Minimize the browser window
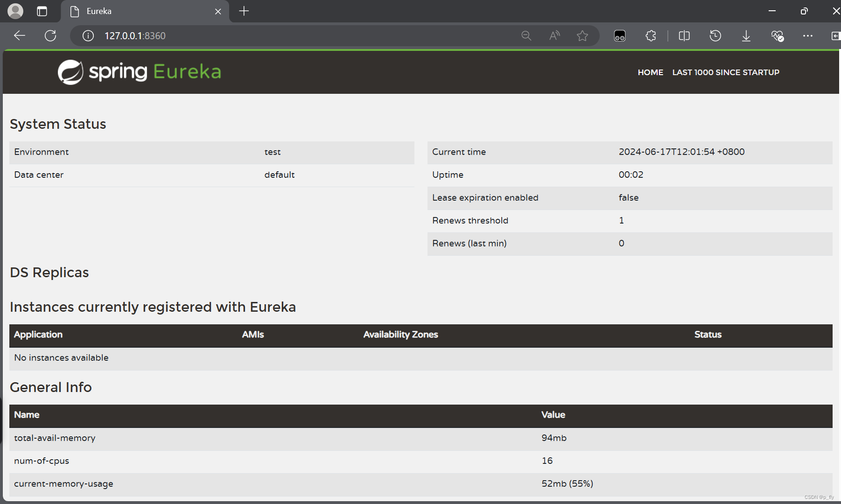 [x=772, y=11]
